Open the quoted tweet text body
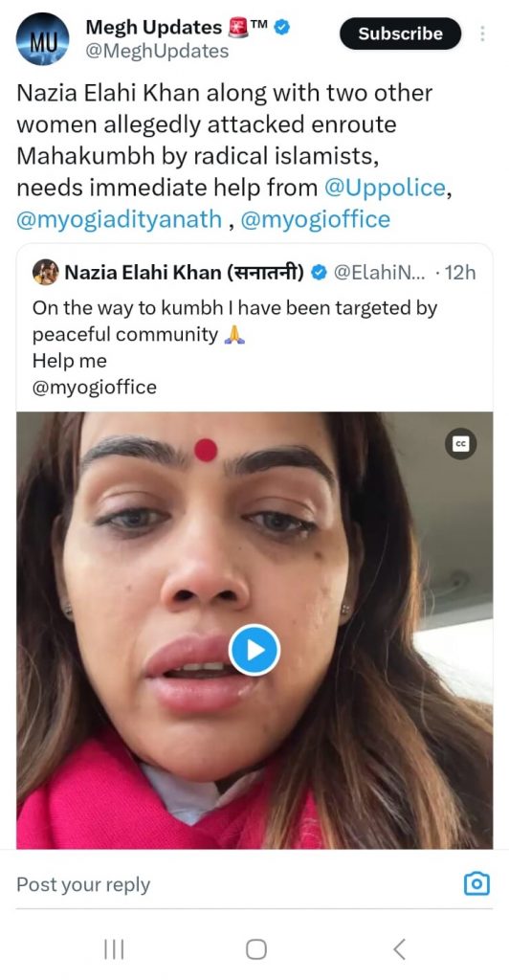 234,347
